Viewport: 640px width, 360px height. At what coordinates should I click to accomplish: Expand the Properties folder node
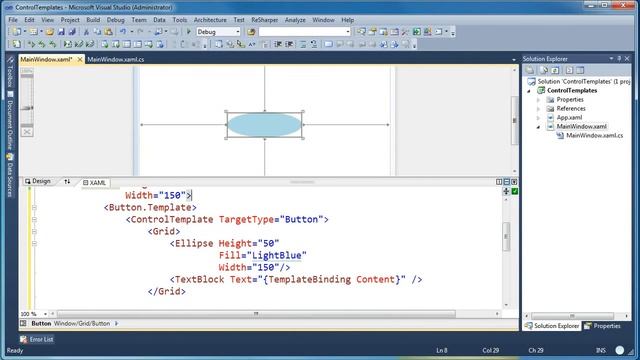(539, 100)
